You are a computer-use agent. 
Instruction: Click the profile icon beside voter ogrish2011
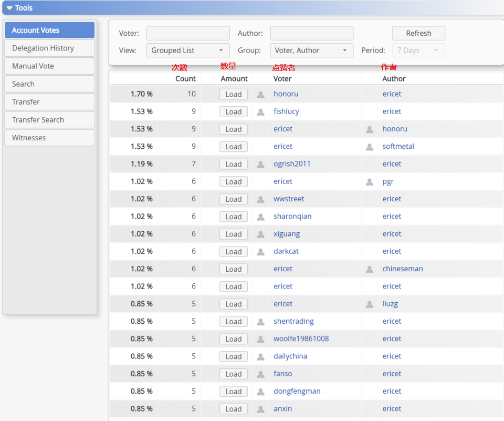coord(260,165)
